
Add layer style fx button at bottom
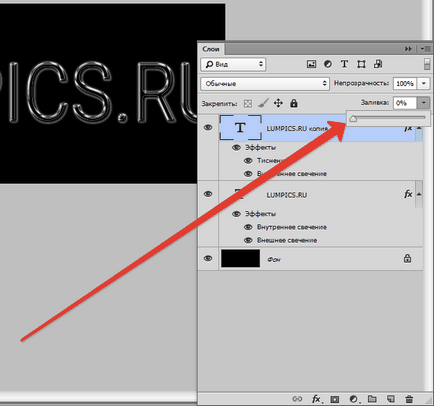coord(316,399)
